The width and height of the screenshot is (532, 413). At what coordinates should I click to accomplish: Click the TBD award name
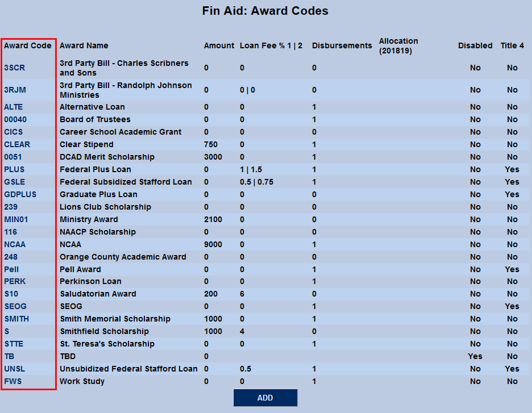[68, 356]
